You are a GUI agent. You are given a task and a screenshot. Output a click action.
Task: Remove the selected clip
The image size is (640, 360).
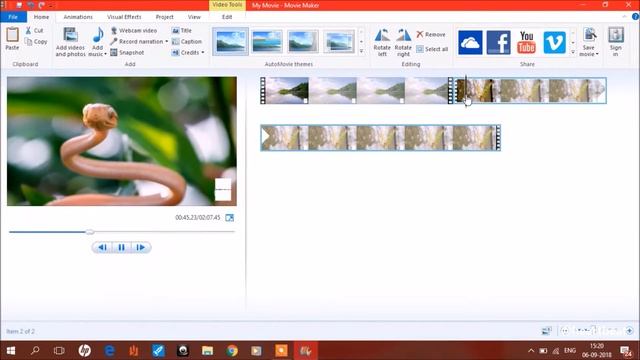431,35
